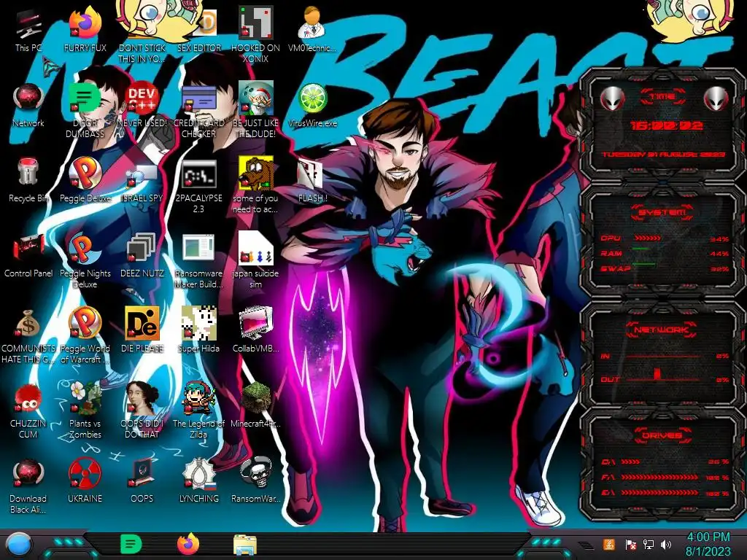Select the 'some of you need to ac...' icon
747x560 pixels.
[x=256, y=184]
